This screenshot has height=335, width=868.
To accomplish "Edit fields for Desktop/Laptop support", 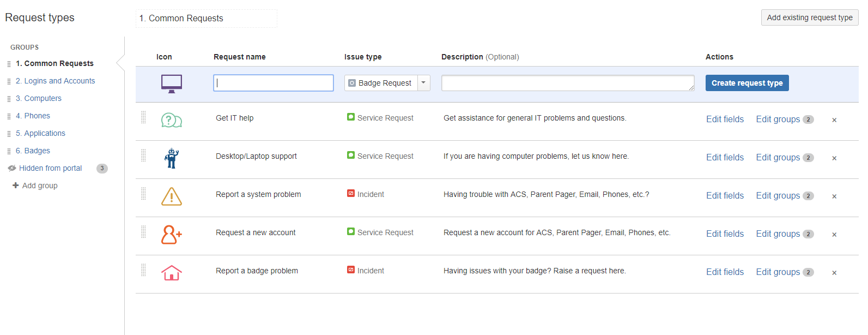I will (725, 157).
